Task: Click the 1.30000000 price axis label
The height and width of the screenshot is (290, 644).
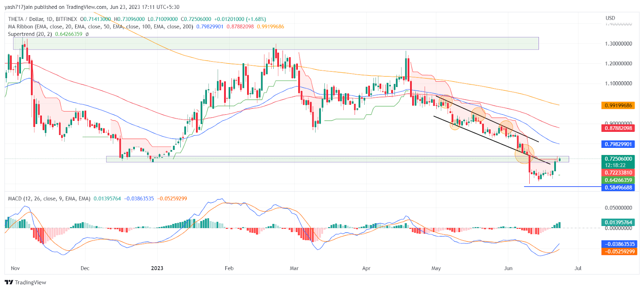Action: pyautogui.click(x=618, y=43)
